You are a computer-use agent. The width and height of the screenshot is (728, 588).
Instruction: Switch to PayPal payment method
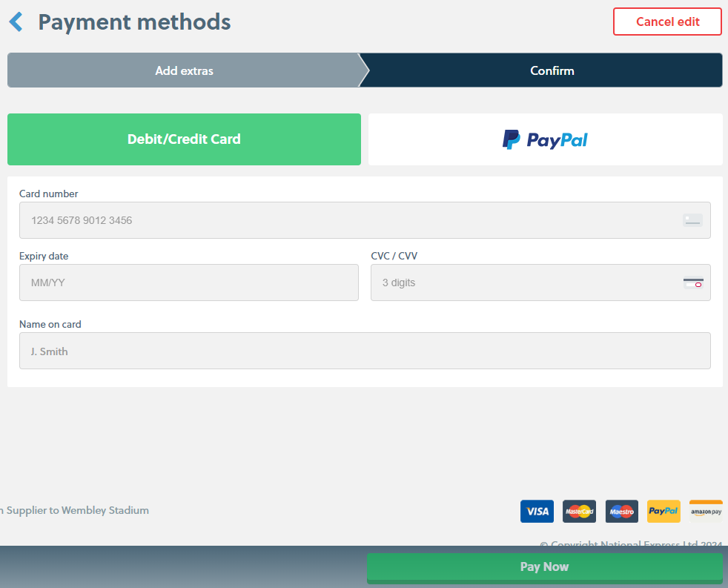pos(545,139)
